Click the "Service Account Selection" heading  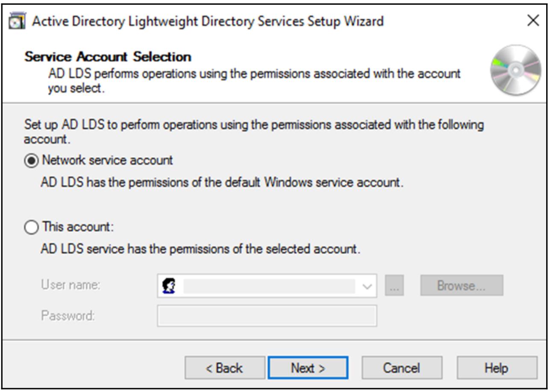click(108, 56)
